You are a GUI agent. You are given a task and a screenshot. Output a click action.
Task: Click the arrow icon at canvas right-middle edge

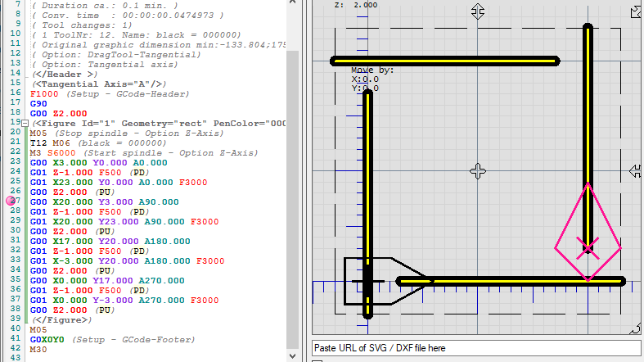tap(637, 170)
